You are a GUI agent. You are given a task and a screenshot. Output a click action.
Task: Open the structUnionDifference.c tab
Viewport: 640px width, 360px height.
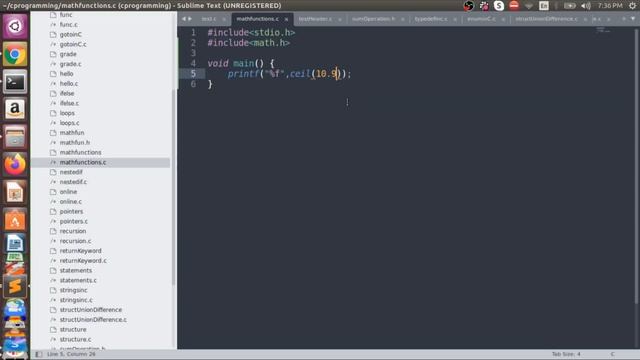546,19
